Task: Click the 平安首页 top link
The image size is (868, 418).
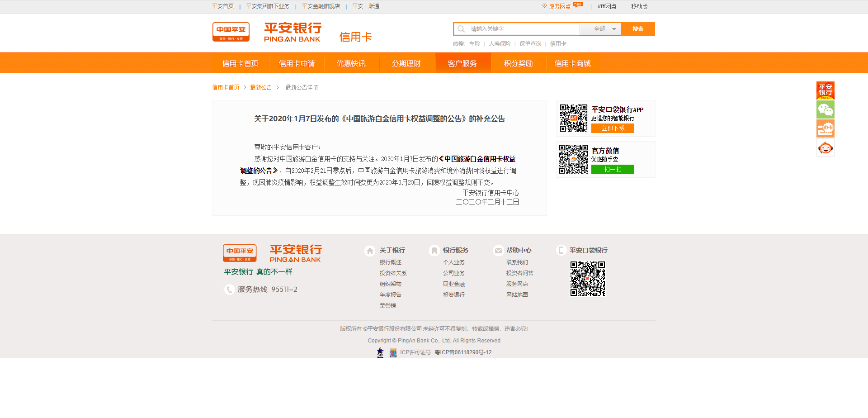Action: [x=223, y=6]
